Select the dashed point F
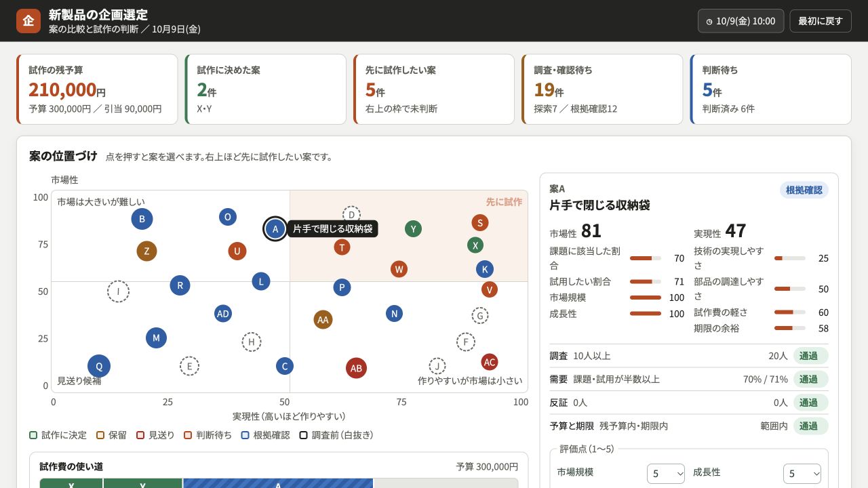868x488 pixels. pos(465,342)
